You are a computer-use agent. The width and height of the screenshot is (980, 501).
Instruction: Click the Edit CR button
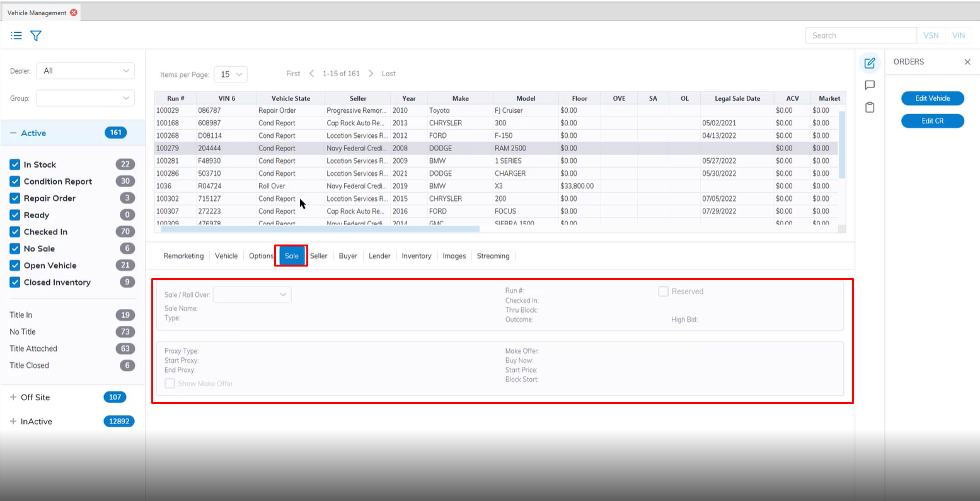point(932,121)
